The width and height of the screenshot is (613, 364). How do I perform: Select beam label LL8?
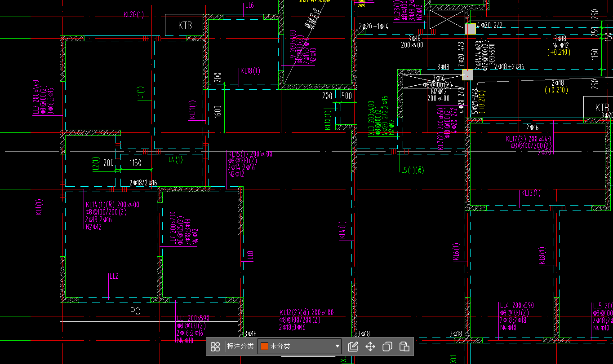(x=251, y=255)
